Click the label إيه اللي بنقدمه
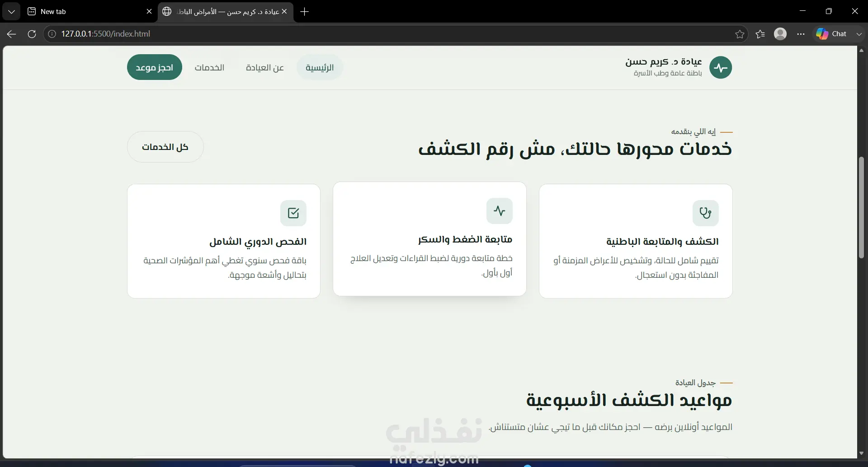 [x=693, y=131]
